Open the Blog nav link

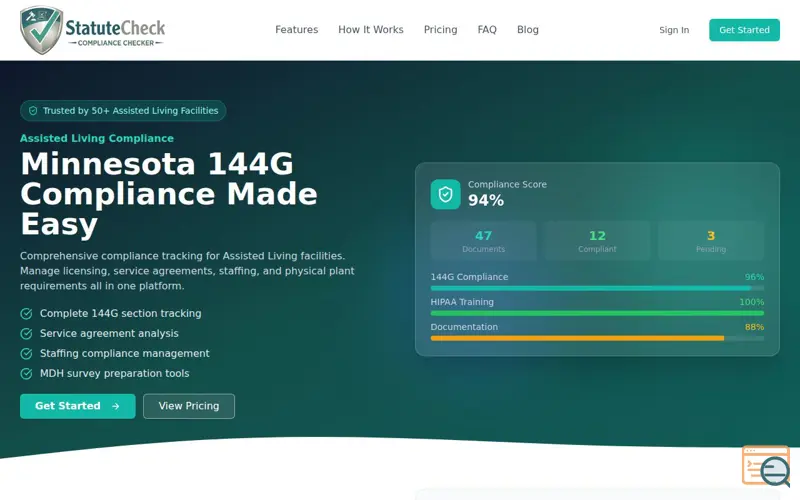pyautogui.click(x=528, y=30)
